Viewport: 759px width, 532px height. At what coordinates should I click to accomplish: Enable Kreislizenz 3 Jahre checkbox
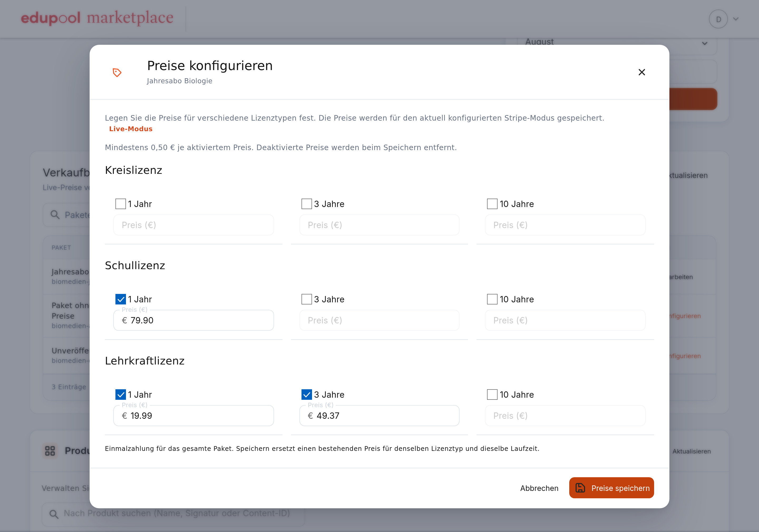coord(306,204)
